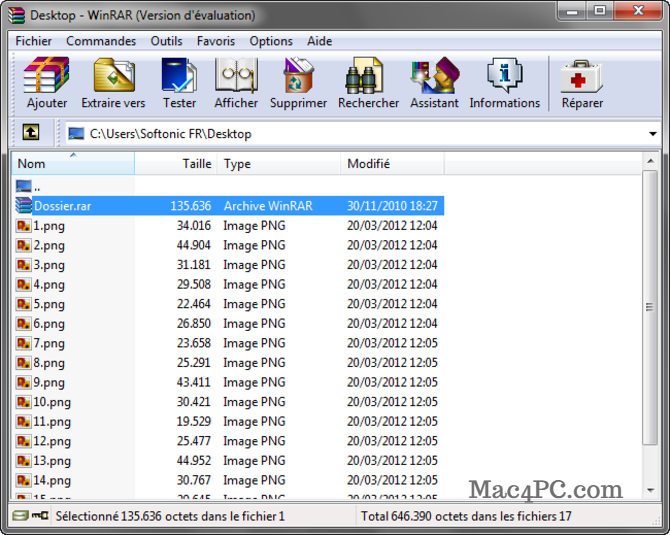Screen dimensions: 670x535
Task: Open the Fichier menu
Action: (x=33, y=41)
